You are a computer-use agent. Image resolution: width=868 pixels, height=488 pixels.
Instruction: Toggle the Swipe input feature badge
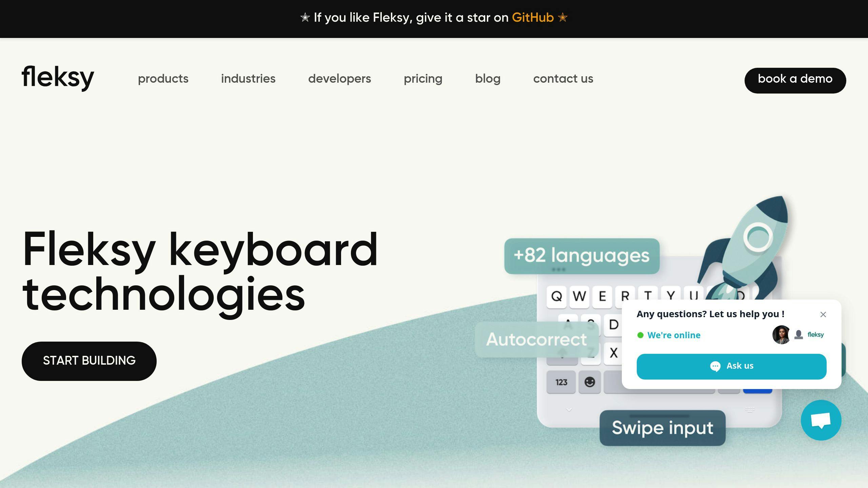point(663,428)
